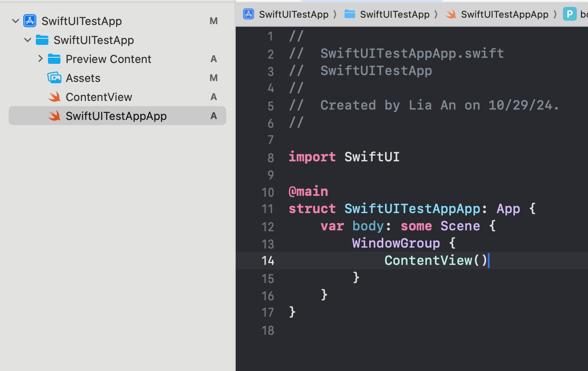Select SwiftUITestAppApp file in the navigator
Image resolution: width=588 pixels, height=371 pixels.
coord(116,116)
